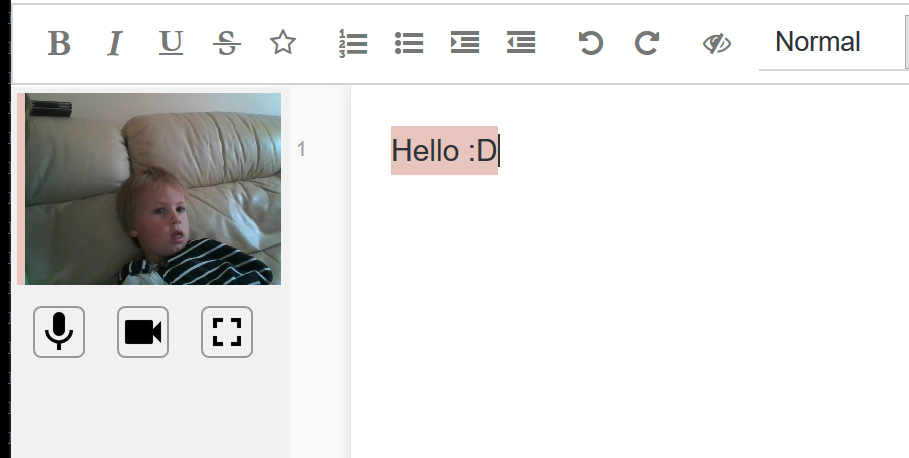Apply strikethrough formatting

[x=227, y=43]
